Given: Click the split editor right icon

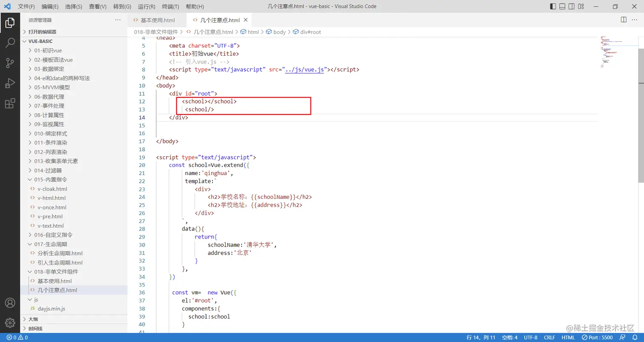Looking at the screenshot, I should pyautogui.click(x=624, y=20).
